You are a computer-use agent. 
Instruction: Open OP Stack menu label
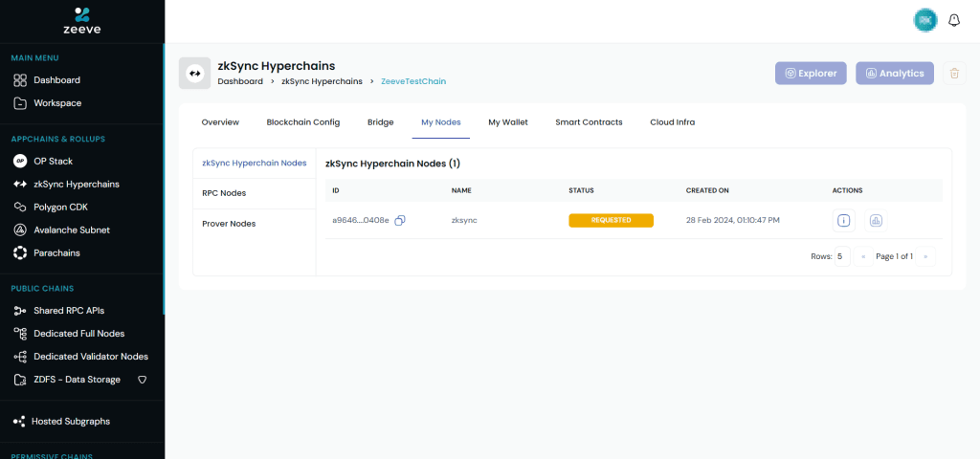click(x=54, y=161)
